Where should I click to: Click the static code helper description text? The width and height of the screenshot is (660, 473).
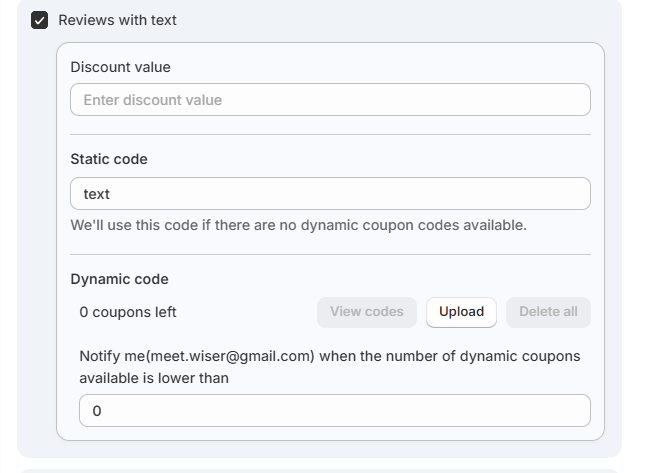[298, 225]
